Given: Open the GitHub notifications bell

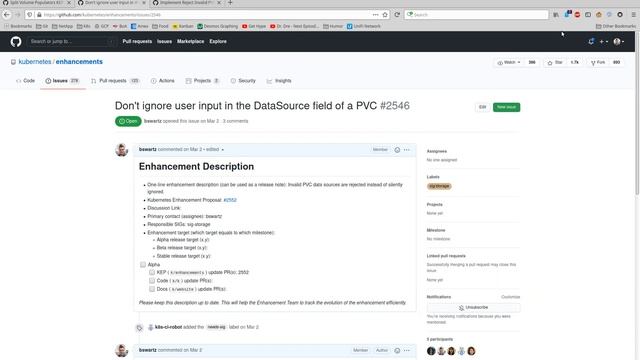Looking at the screenshot, I should click(x=591, y=41).
